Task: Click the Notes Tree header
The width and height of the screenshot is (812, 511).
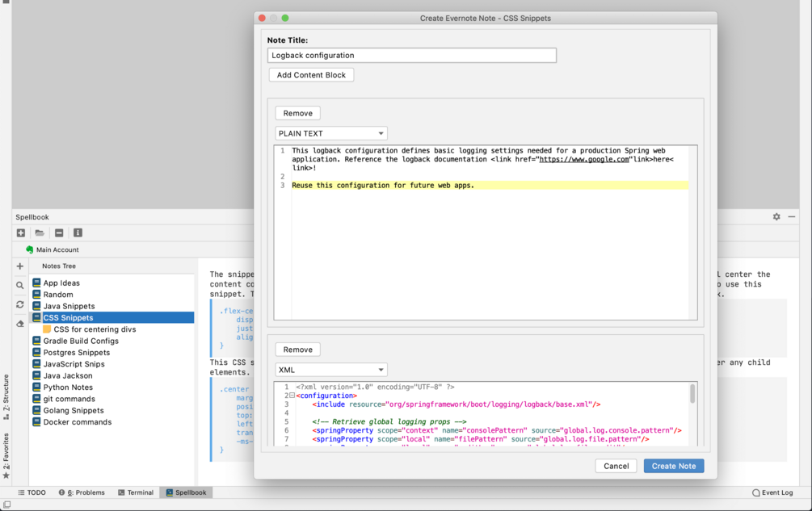Action: [x=58, y=266]
